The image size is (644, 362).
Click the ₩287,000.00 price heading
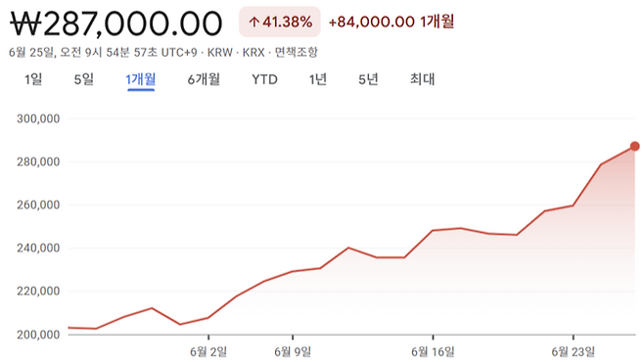(116, 23)
